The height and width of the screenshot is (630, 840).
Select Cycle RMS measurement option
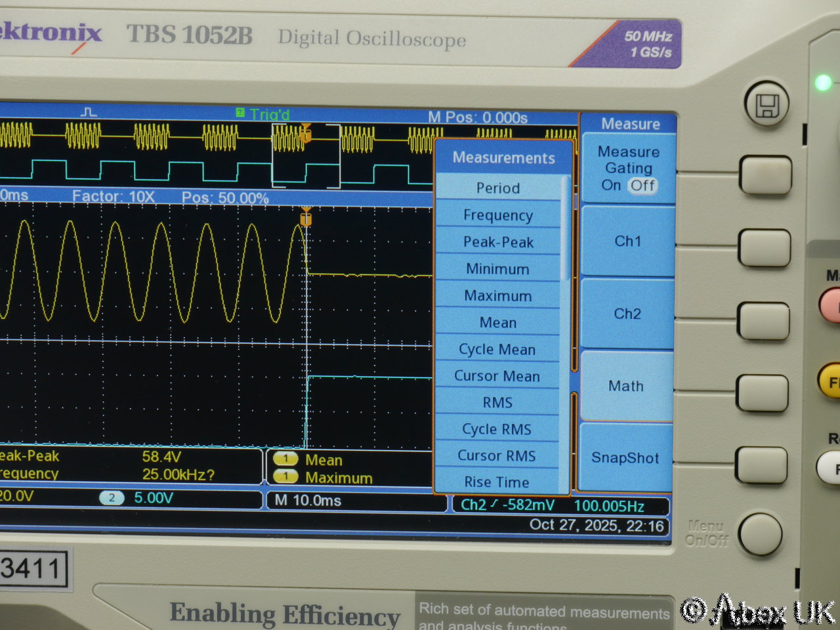[x=496, y=429]
